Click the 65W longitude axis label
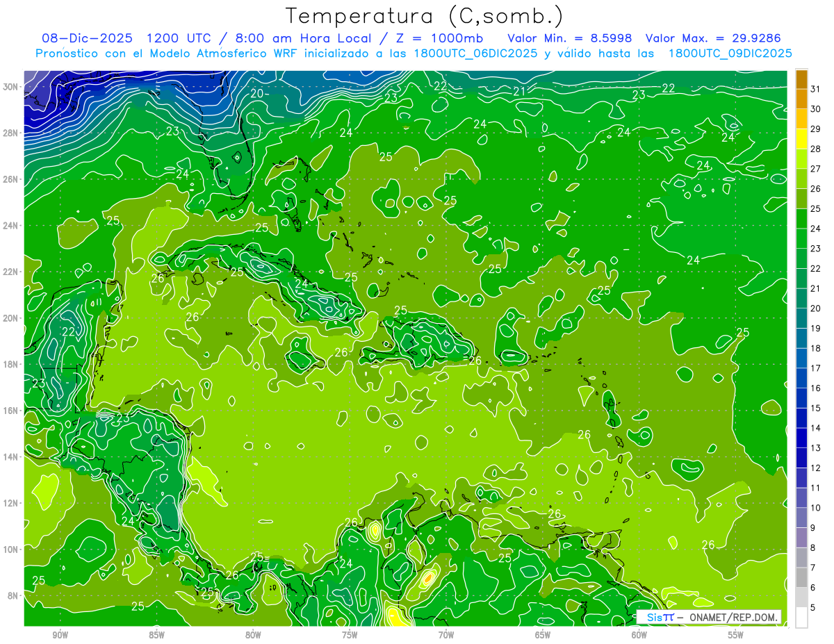834x644 pixels. [x=543, y=635]
